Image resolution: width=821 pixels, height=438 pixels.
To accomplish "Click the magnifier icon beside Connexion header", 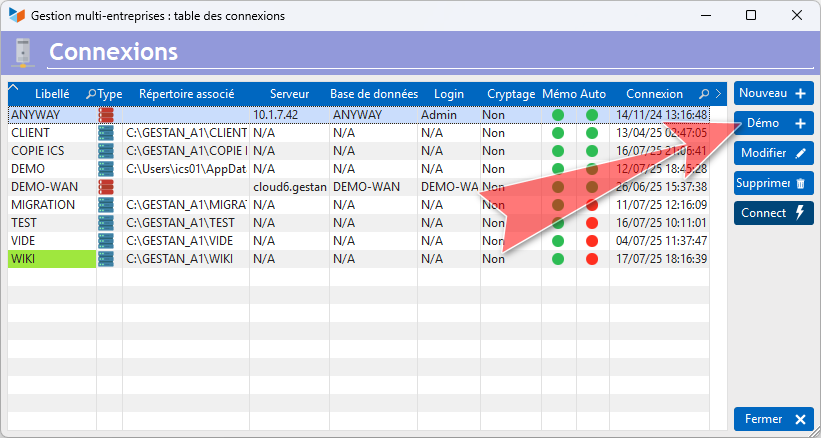I will 704,94.
